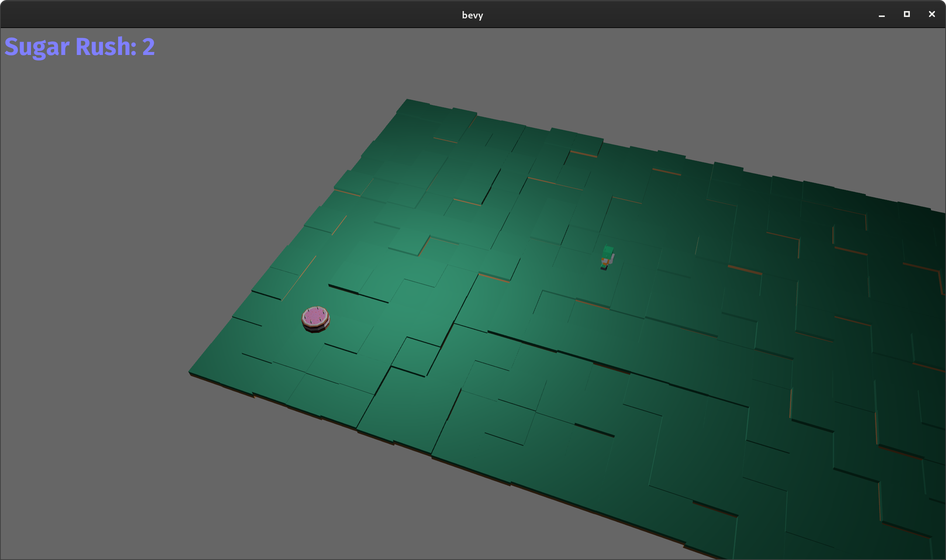Image resolution: width=946 pixels, height=560 pixels.
Task: Click the "bevy" window title text
Action: point(472,15)
